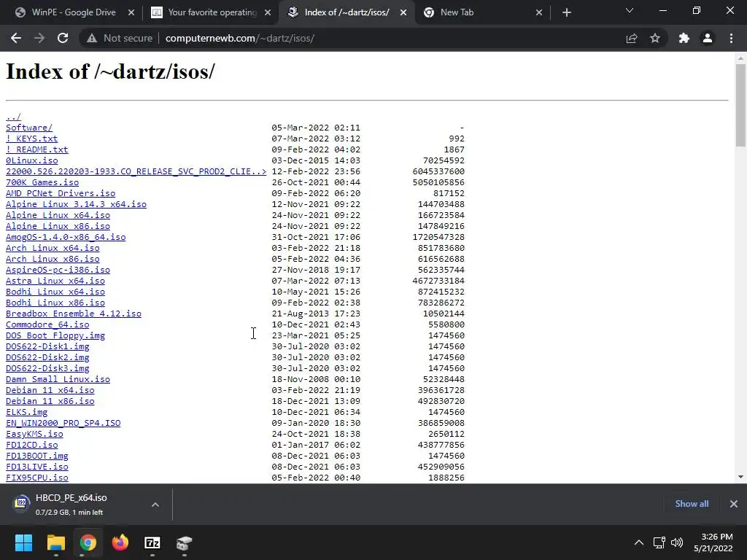Click Show all downloads
Image resolution: width=747 pixels, height=560 pixels.
pyautogui.click(x=692, y=504)
